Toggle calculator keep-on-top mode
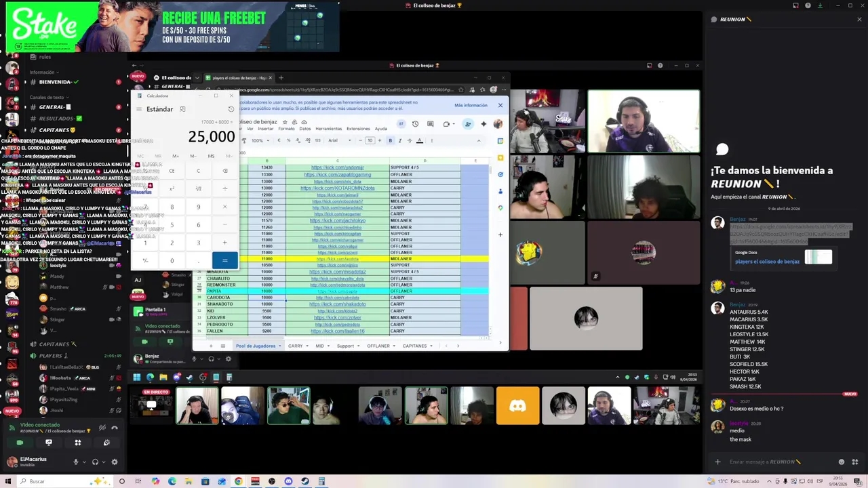Viewport: 868px width, 488px height. click(x=182, y=109)
